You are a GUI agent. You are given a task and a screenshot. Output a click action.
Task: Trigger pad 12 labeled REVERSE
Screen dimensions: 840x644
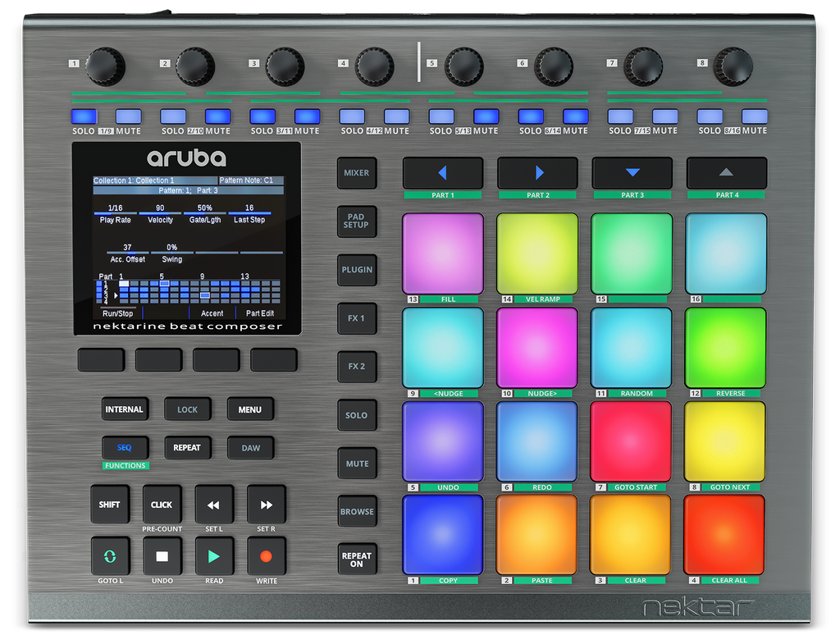point(725,348)
